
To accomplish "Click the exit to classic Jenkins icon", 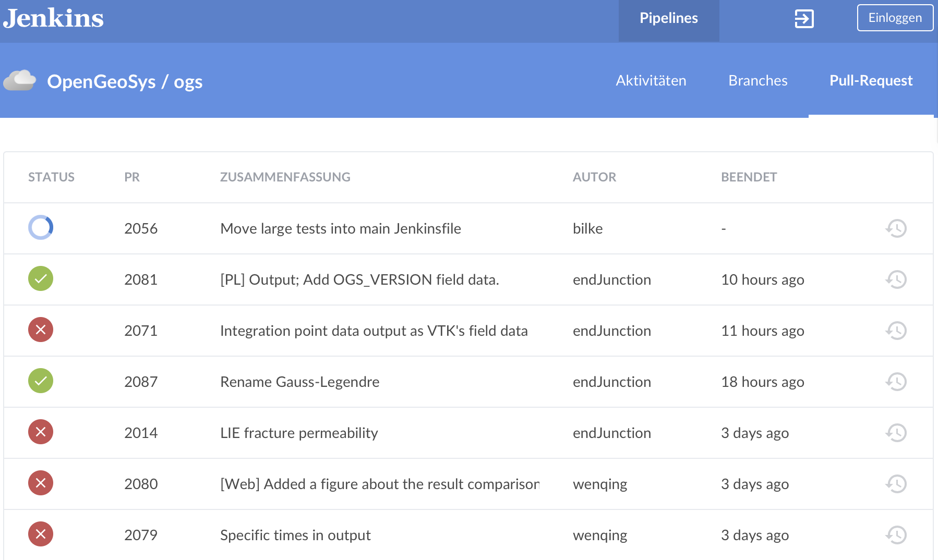I will click(x=804, y=19).
